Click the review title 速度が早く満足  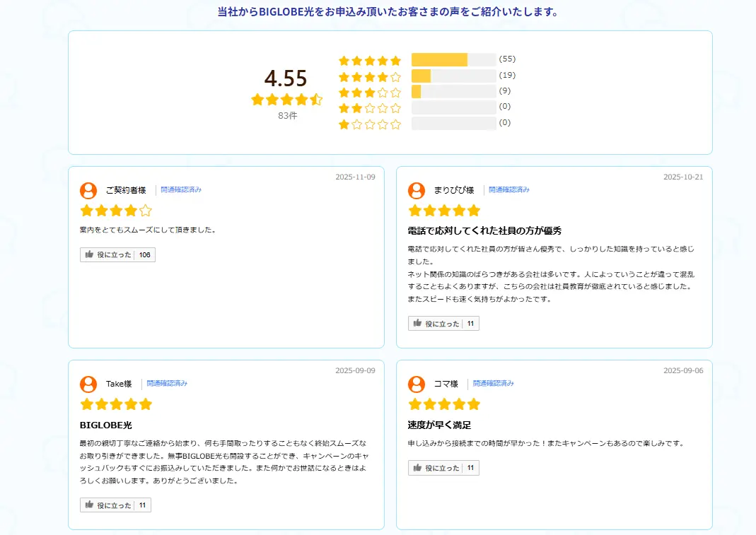click(x=439, y=425)
